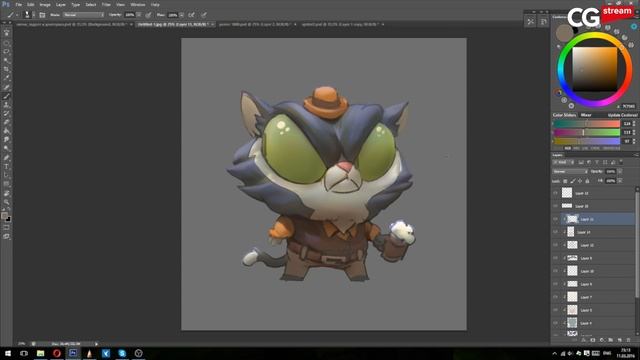640x360 pixels.
Task: Open the layer blend mode dropdown
Action: (570, 171)
